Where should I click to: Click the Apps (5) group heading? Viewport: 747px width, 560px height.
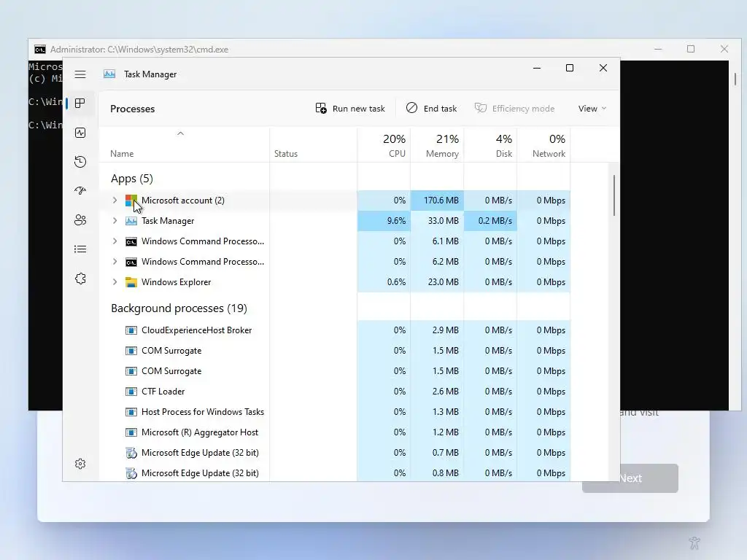coord(132,179)
